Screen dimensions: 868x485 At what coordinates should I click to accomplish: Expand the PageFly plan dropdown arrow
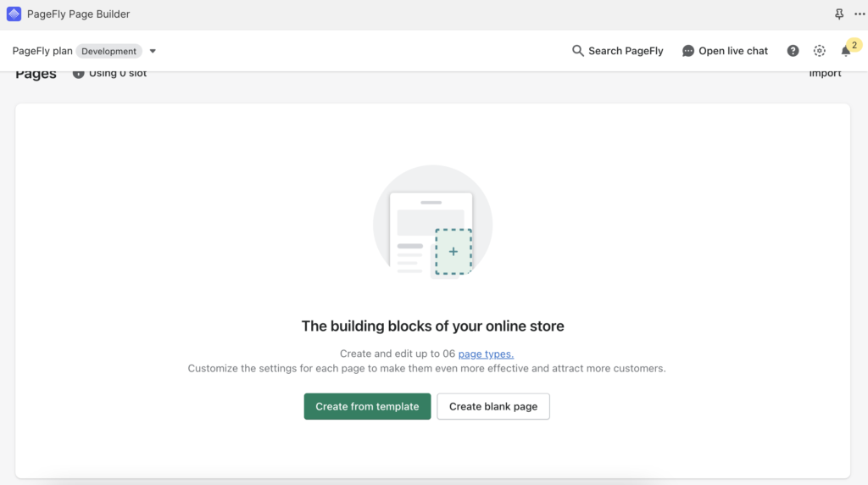tap(153, 51)
